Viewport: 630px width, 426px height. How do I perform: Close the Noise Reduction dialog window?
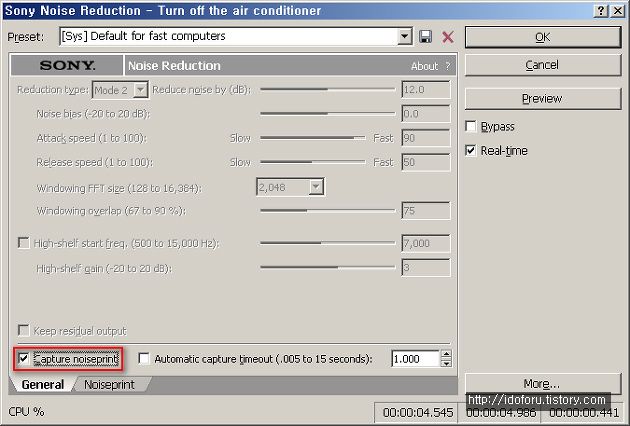(618, 10)
